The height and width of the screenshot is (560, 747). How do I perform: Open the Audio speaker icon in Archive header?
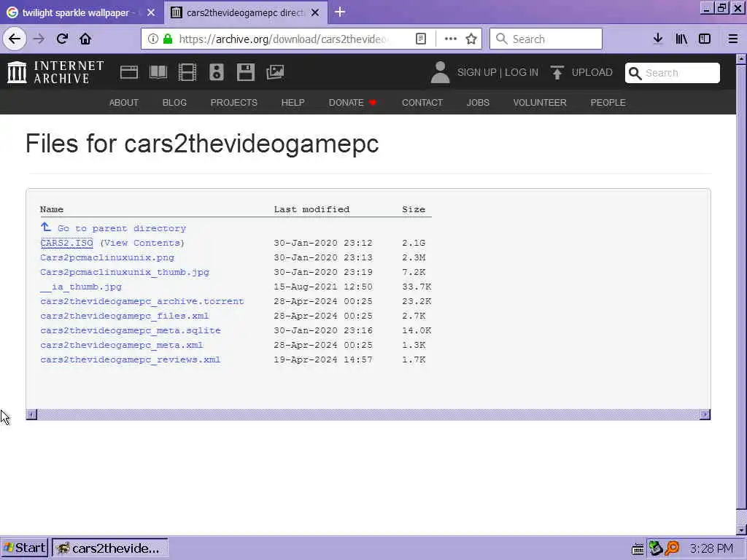click(216, 72)
